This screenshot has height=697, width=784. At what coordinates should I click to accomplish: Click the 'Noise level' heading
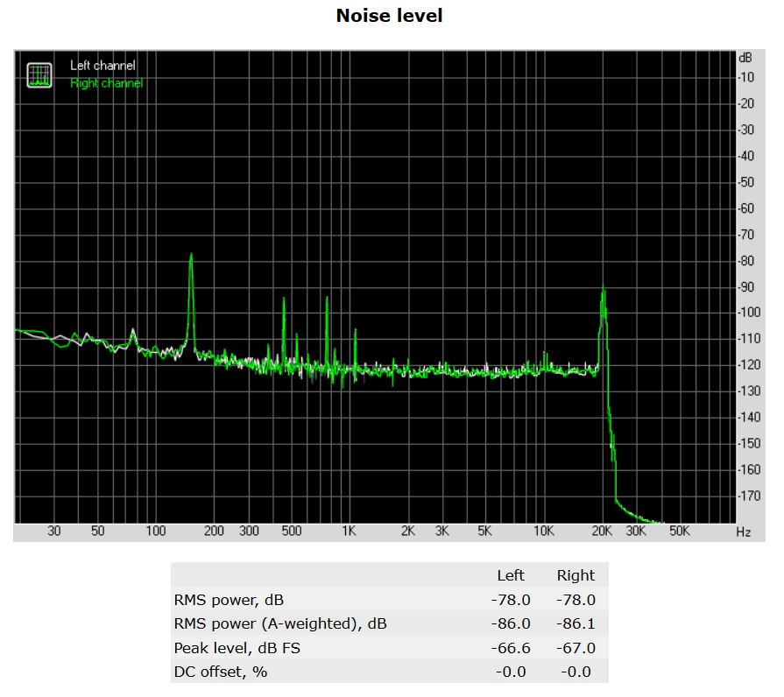pos(389,16)
